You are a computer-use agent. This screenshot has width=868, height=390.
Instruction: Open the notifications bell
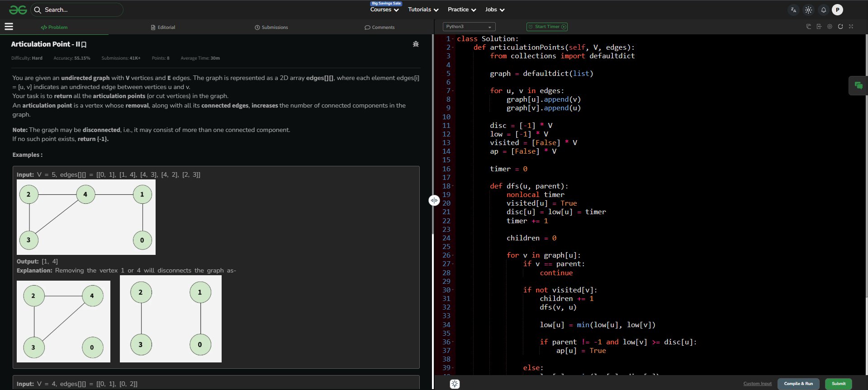click(x=824, y=10)
